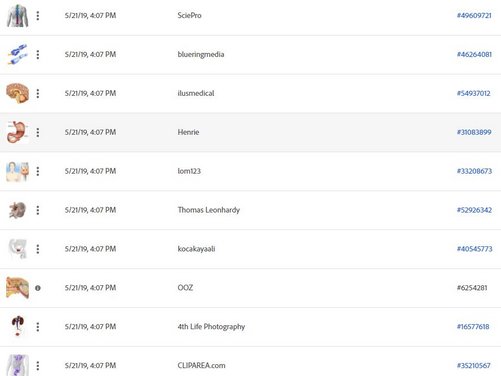Screen dimensions: 501x376
Task: Click info icon on OOZ row
Action: (38, 288)
